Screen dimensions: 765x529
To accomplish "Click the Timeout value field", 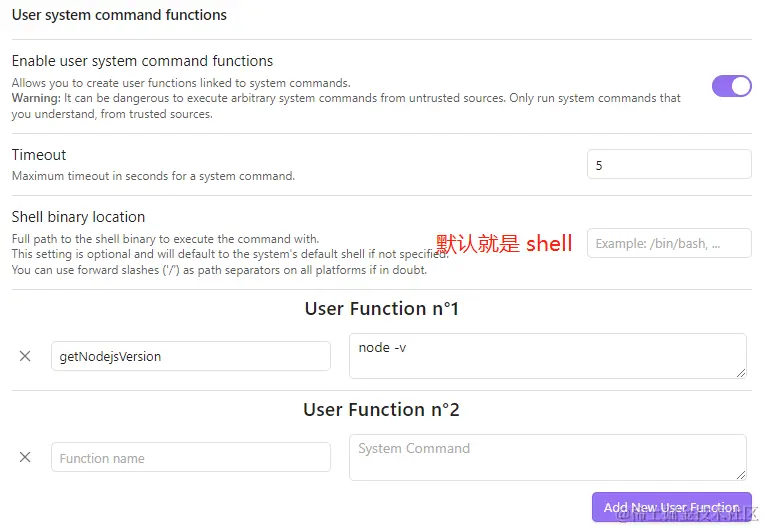I will pos(668,164).
